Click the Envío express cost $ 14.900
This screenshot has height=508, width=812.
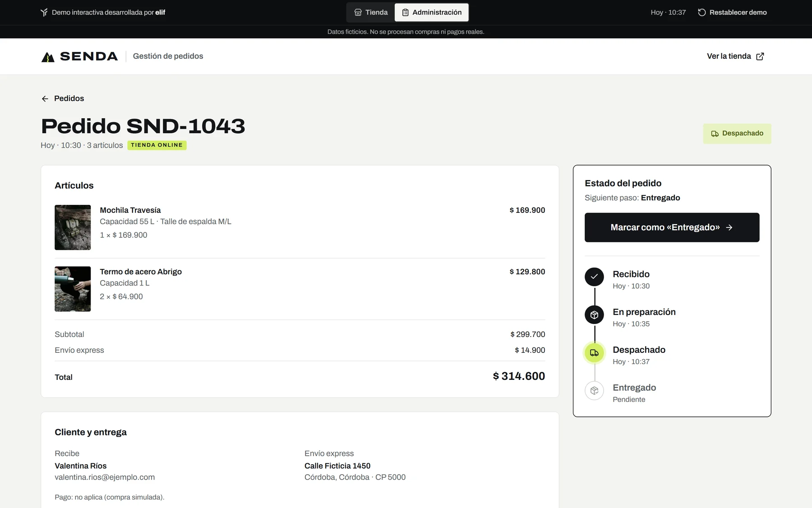pos(530,350)
